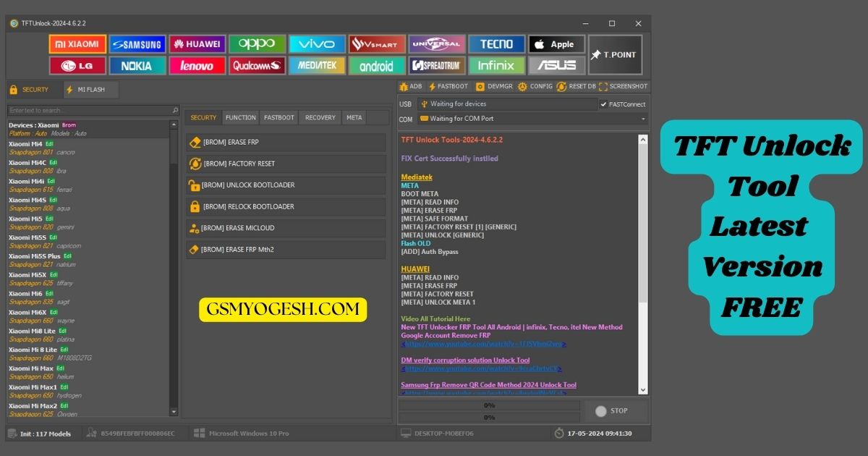The height and width of the screenshot is (456, 868).
Task: Select the Infinix brand button
Action: tap(496, 65)
